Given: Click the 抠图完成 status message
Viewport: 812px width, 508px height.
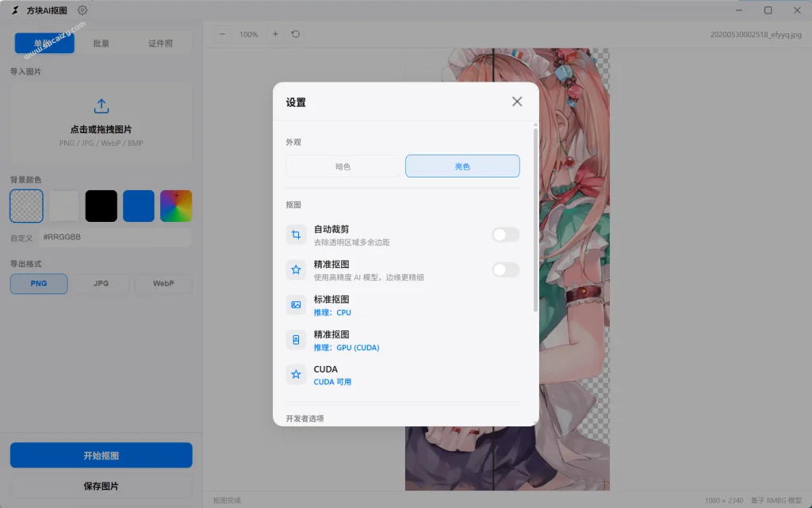Looking at the screenshot, I should [x=227, y=500].
